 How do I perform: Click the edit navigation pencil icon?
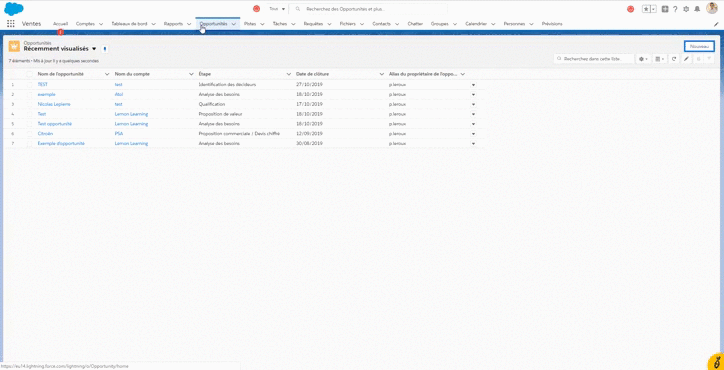716,24
